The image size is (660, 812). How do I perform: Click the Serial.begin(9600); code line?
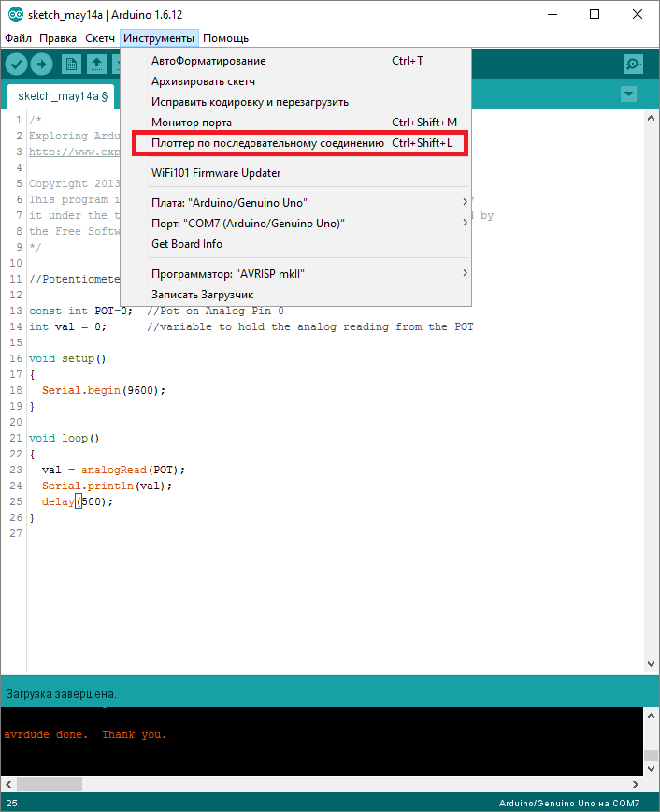104,390
